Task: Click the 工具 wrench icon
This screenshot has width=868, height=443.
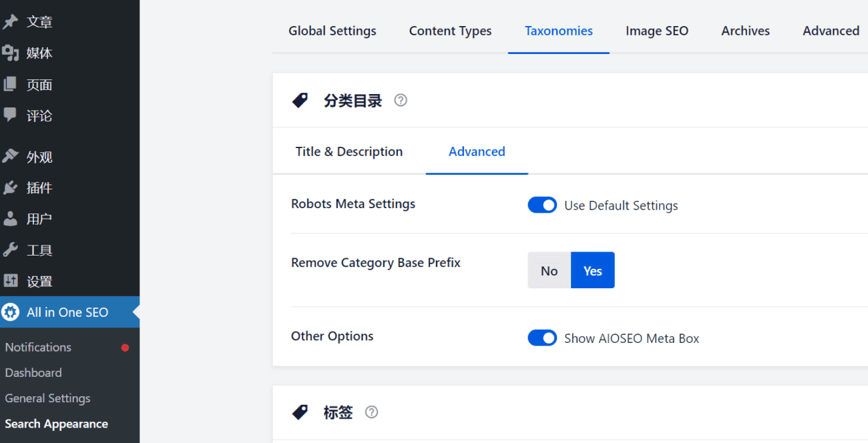Action: tap(10, 250)
